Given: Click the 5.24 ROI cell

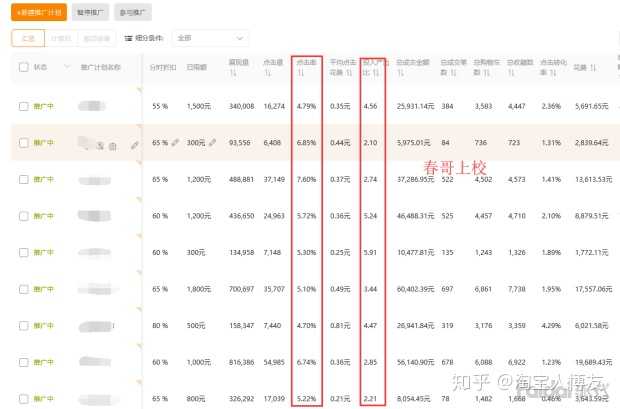Looking at the screenshot, I should 370,216.
